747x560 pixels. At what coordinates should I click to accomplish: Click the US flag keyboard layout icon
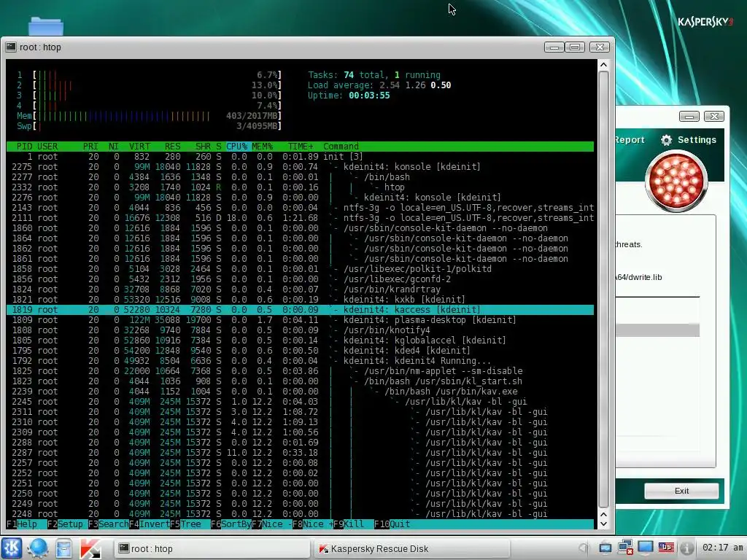click(x=666, y=548)
